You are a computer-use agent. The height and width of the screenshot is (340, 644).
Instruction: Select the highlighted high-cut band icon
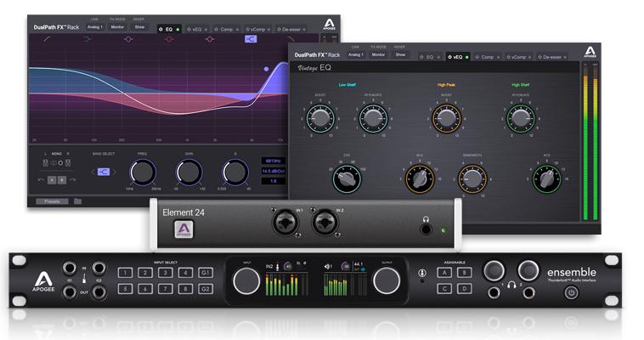251,38
